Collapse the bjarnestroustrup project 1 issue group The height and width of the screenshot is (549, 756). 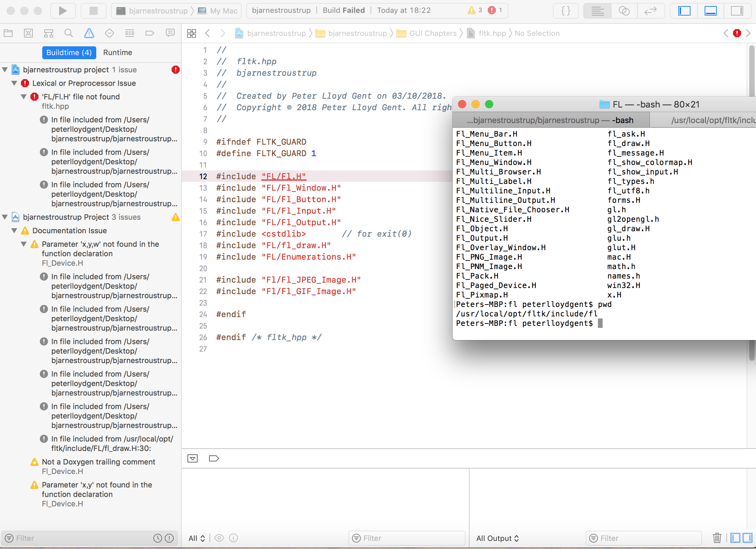(x=5, y=70)
